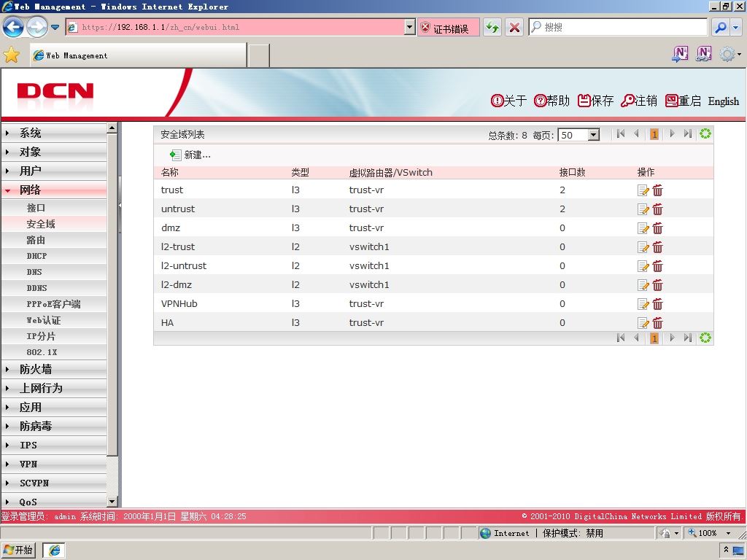The image size is (747, 560).
Task: Click the browser stop X icon
Action: click(x=514, y=27)
